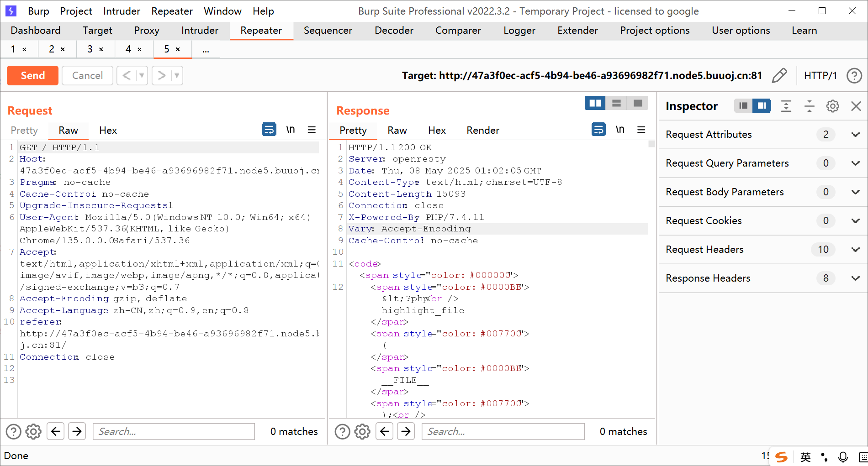Image resolution: width=868 pixels, height=466 pixels.
Task: Select the Response Render tab
Action: [x=482, y=131]
